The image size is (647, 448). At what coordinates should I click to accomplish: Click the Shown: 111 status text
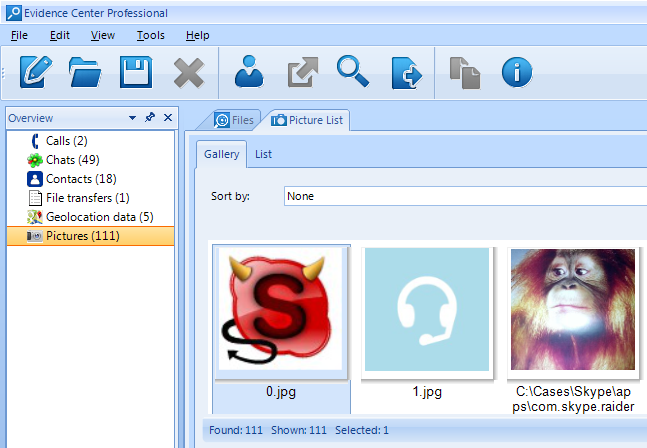(x=299, y=430)
